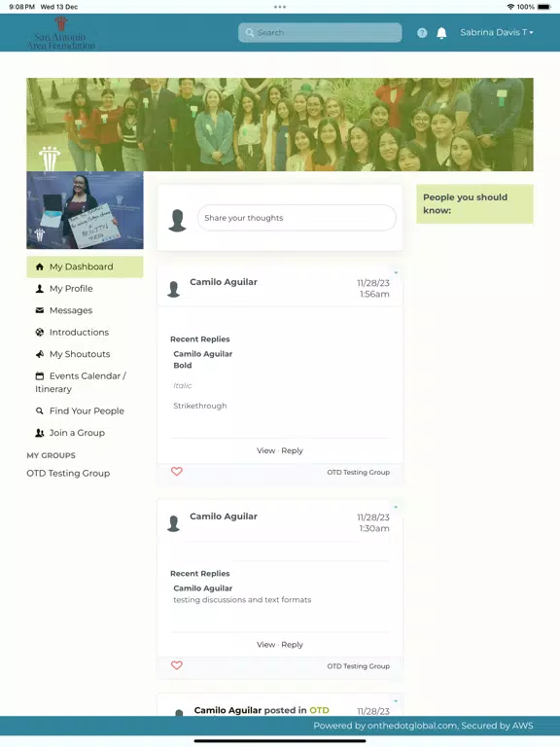Click the 'Italic' reply text
The height and width of the screenshot is (747, 560).
(183, 386)
